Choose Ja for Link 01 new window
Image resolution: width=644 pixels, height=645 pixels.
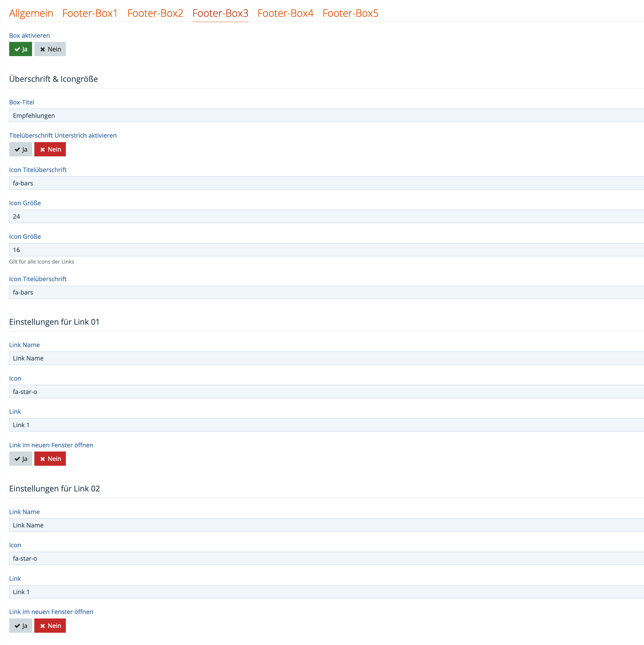21,459
